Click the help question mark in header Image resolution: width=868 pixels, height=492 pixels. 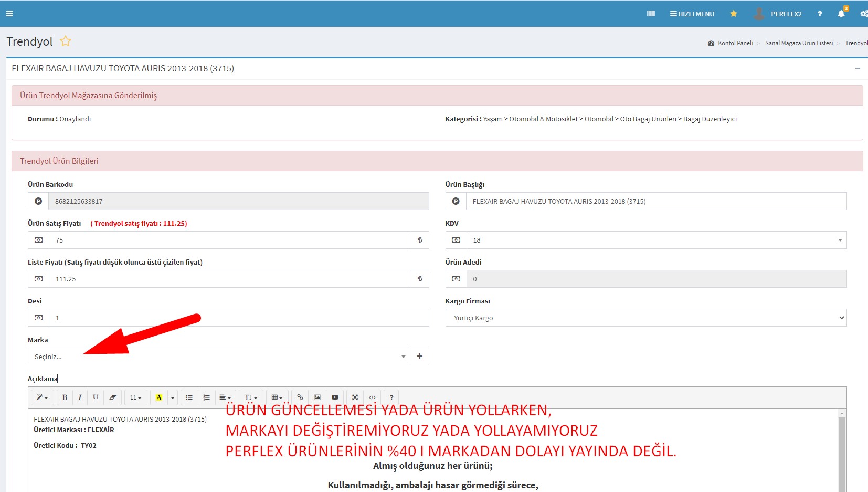pos(819,14)
